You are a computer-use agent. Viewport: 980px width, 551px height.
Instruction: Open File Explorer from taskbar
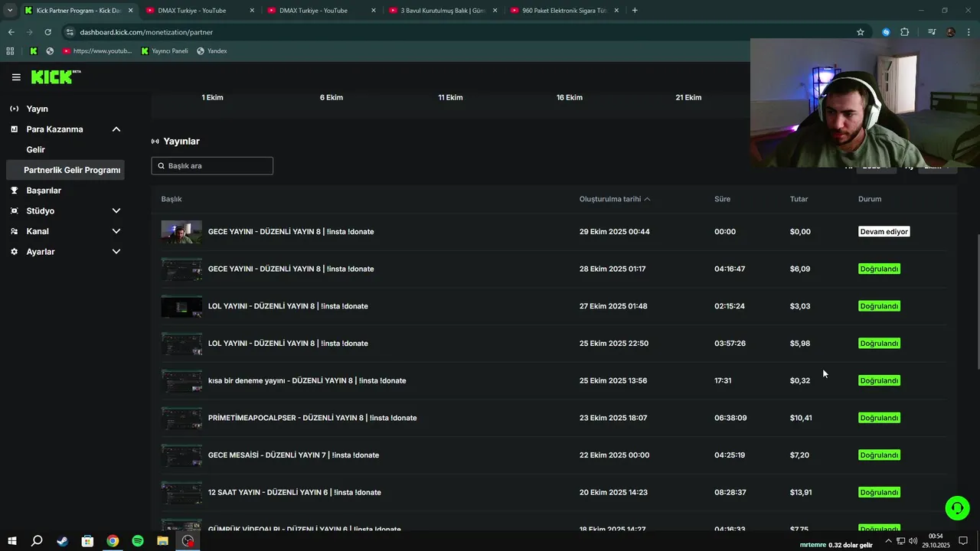162,541
